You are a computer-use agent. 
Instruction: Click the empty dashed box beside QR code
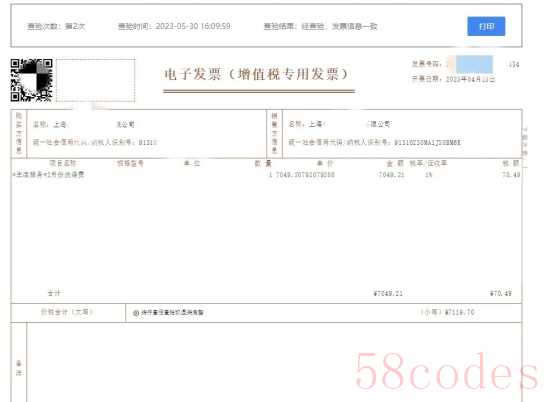tap(95, 81)
